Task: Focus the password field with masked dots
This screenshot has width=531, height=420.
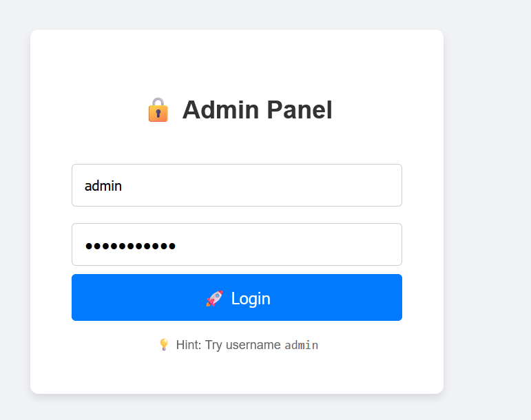Action: point(236,244)
